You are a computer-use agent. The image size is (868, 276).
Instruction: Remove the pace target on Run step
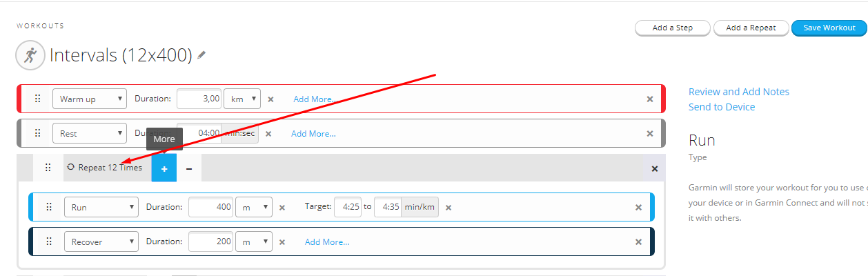pyautogui.click(x=448, y=207)
